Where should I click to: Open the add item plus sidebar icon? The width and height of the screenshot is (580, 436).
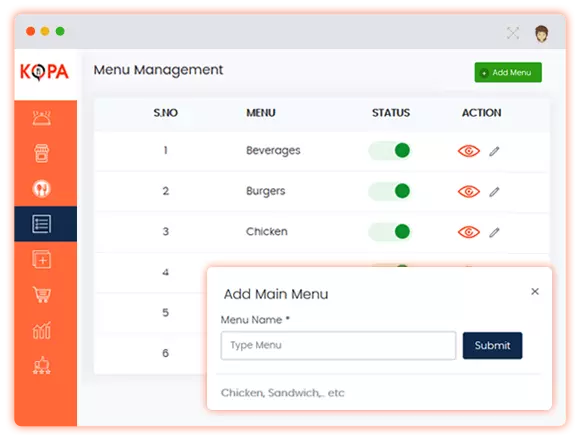point(42,259)
